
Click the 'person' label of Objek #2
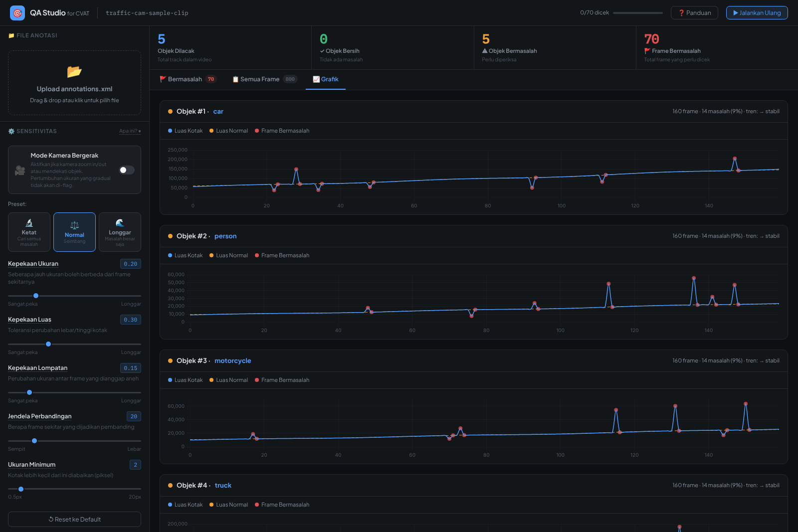tap(225, 236)
